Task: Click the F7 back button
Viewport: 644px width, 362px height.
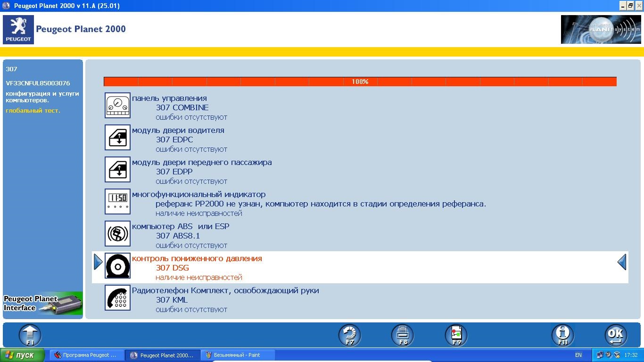Action: coord(349,335)
